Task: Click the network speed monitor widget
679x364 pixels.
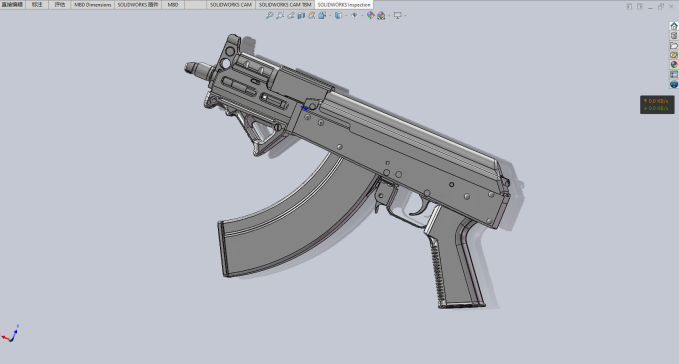Action: coord(657,105)
